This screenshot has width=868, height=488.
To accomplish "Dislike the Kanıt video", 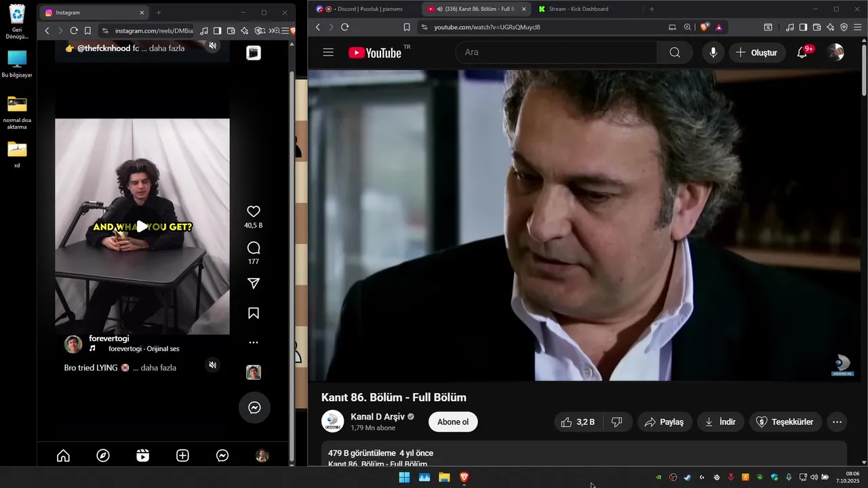I will 617,422.
